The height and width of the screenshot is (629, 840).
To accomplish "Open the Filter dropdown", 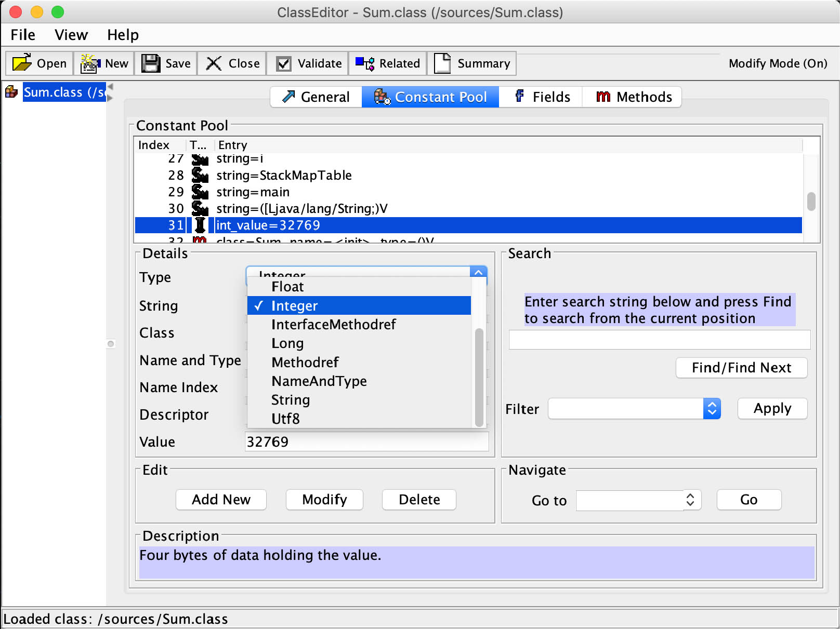I will (x=712, y=409).
